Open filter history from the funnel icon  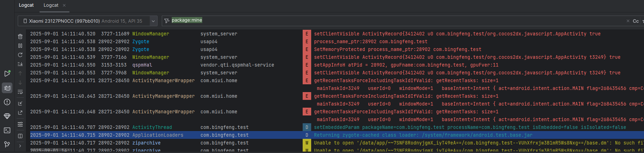click(167, 21)
